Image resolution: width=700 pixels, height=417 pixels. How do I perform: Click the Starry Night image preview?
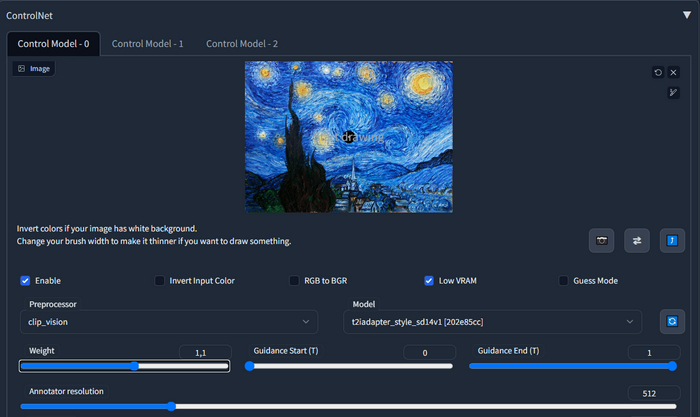[348, 137]
